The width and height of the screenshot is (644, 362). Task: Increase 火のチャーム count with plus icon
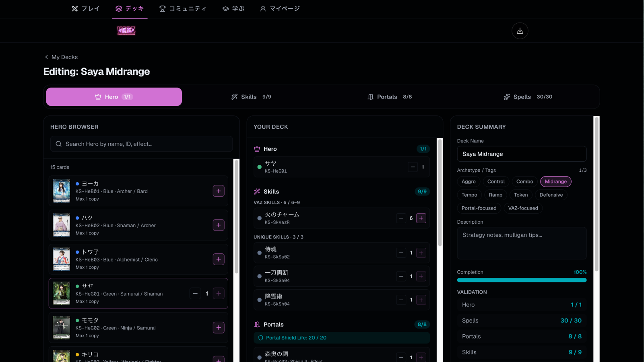click(x=421, y=218)
